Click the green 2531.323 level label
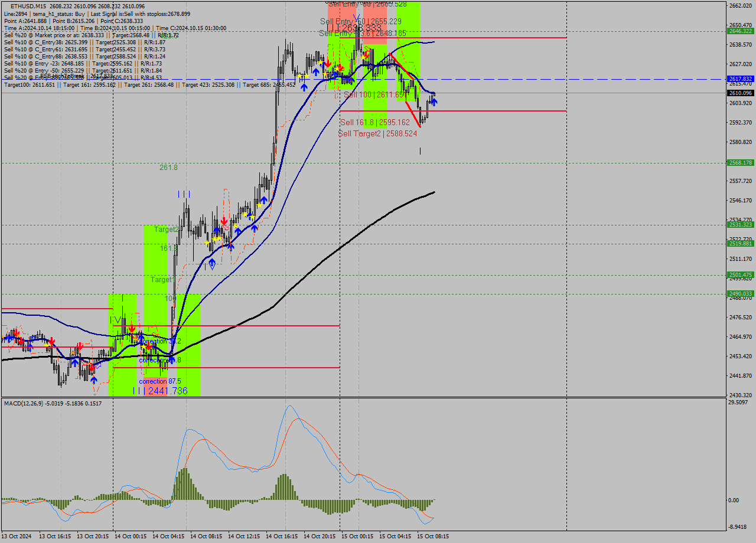This screenshot has width=756, height=543. click(x=740, y=224)
